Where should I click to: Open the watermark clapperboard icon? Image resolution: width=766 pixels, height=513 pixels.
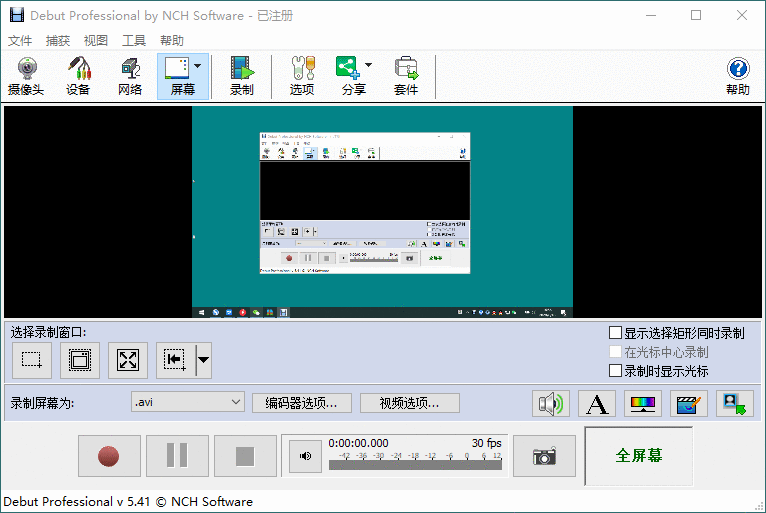688,404
